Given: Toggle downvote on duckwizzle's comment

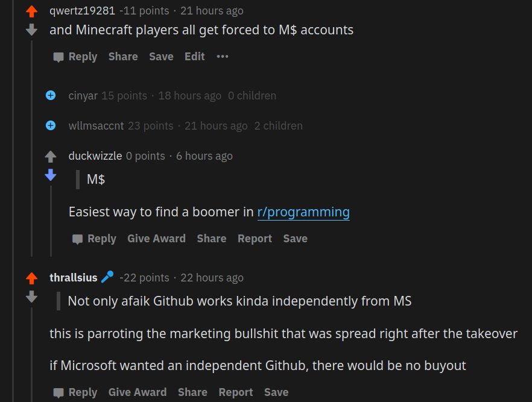Looking at the screenshot, I should point(51,175).
